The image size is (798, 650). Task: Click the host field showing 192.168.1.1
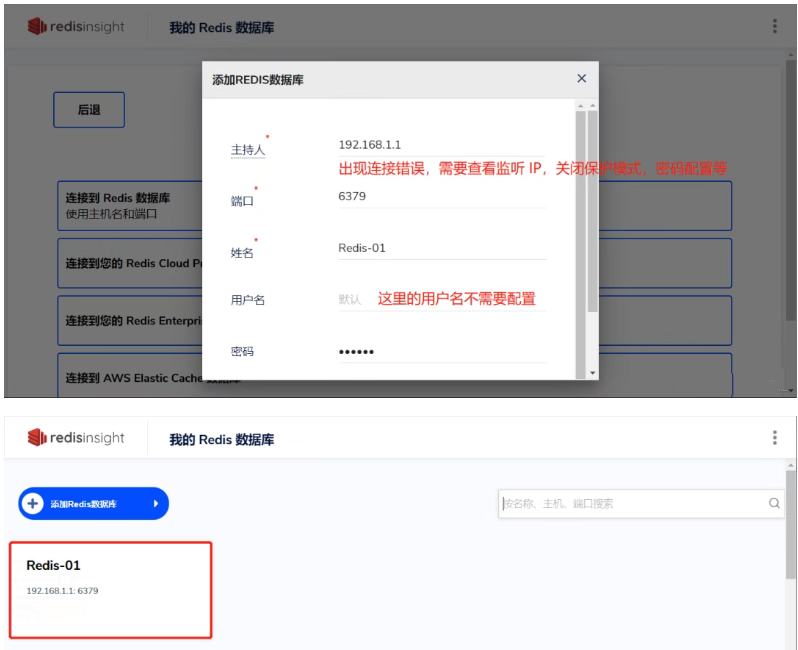tap(442, 145)
